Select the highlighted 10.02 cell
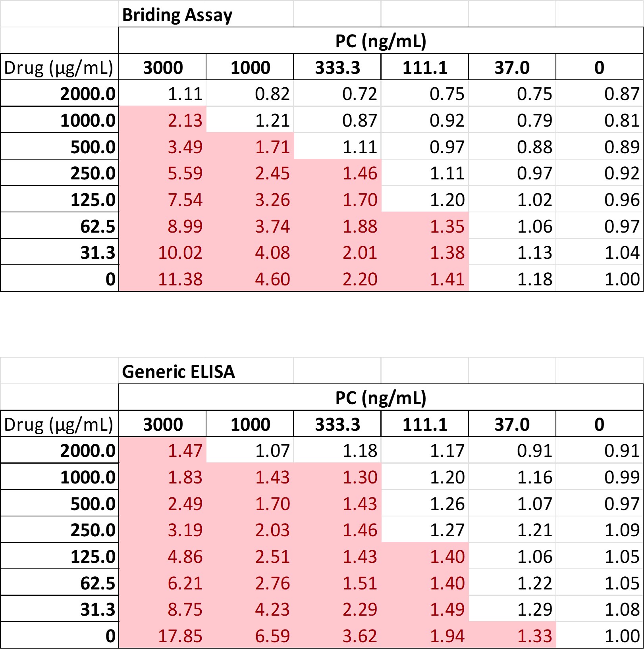644x649 pixels. pos(180,253)
